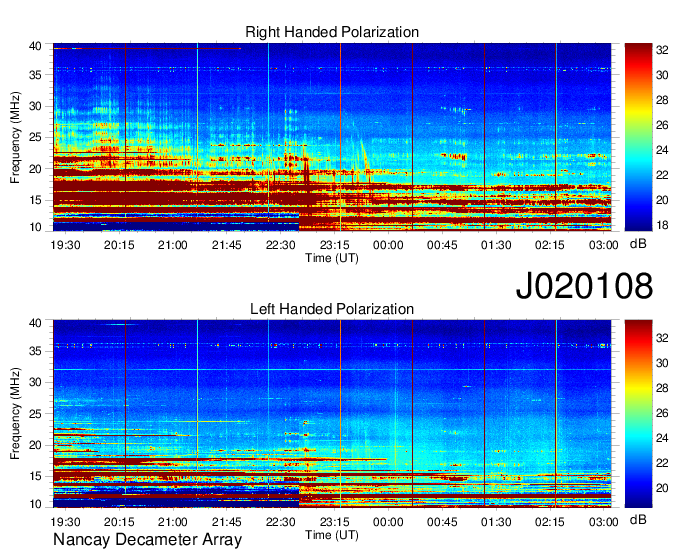Click the 23:15 time tick under the top plot

tap(334, 245)
